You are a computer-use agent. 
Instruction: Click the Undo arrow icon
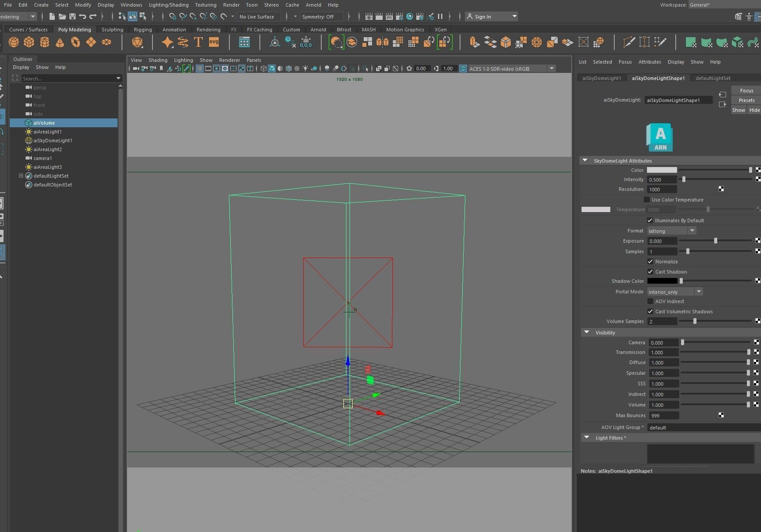coord(83,17)
